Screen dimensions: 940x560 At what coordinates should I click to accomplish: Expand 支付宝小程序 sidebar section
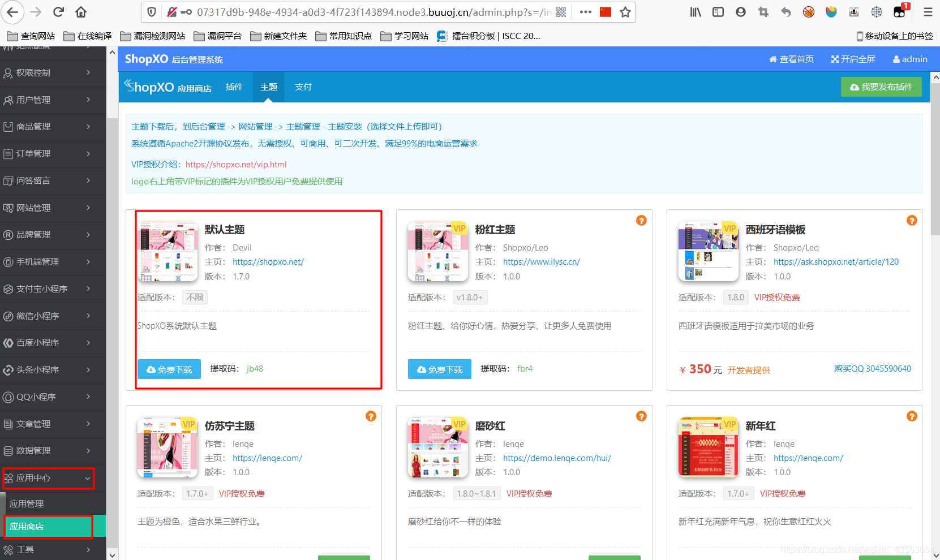[53, 289]
